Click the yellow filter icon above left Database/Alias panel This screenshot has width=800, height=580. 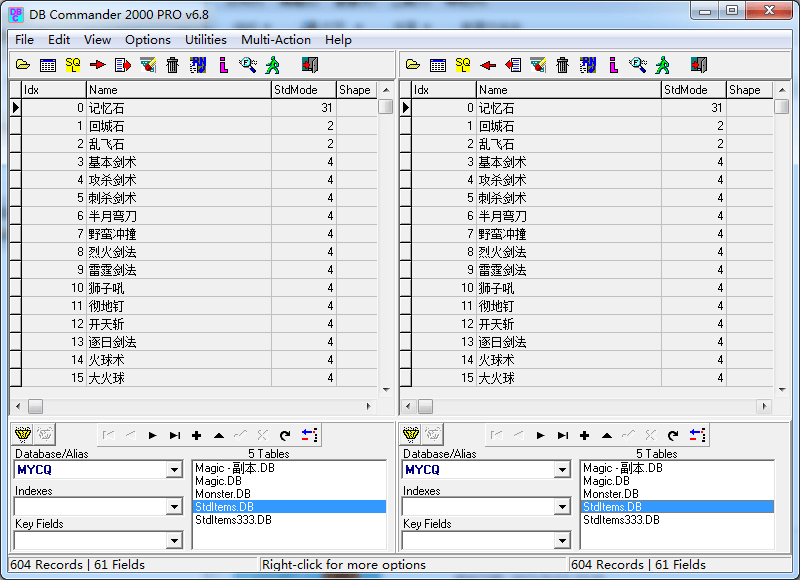coord(20,434)
